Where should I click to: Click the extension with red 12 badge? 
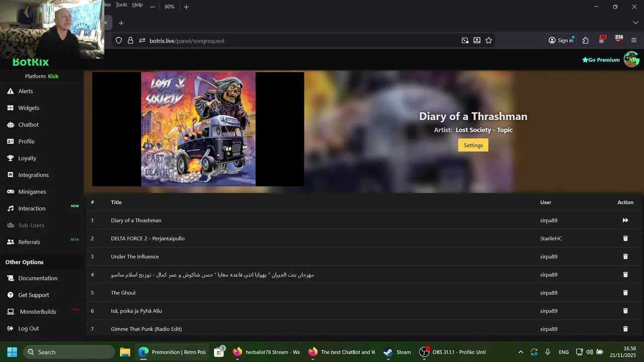pos(602,40)
